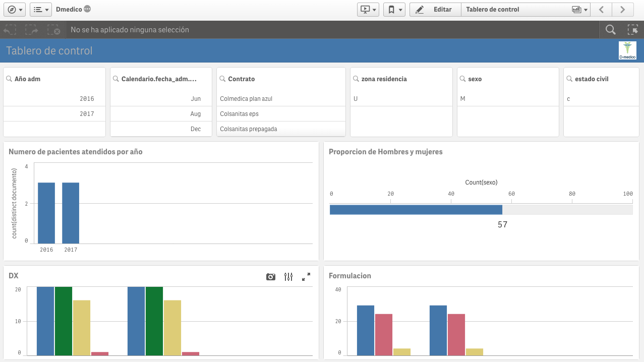
Task: Search in the Año adm filter
Action: (x=9, y=79)
